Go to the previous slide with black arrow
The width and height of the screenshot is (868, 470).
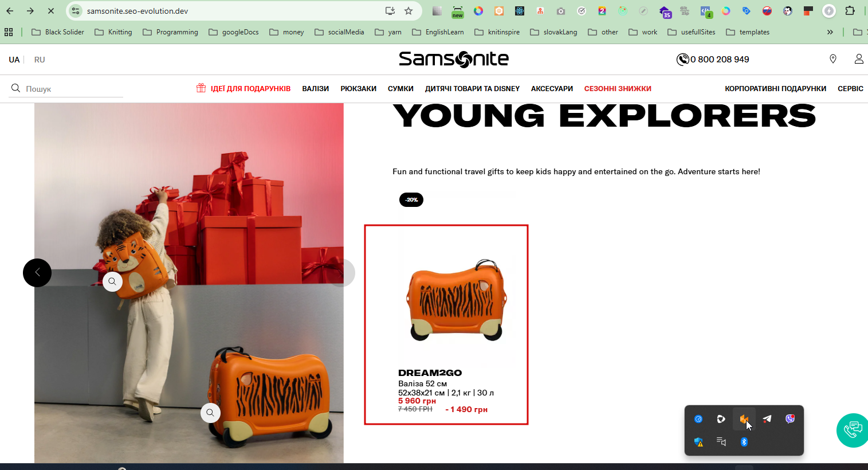37,273
